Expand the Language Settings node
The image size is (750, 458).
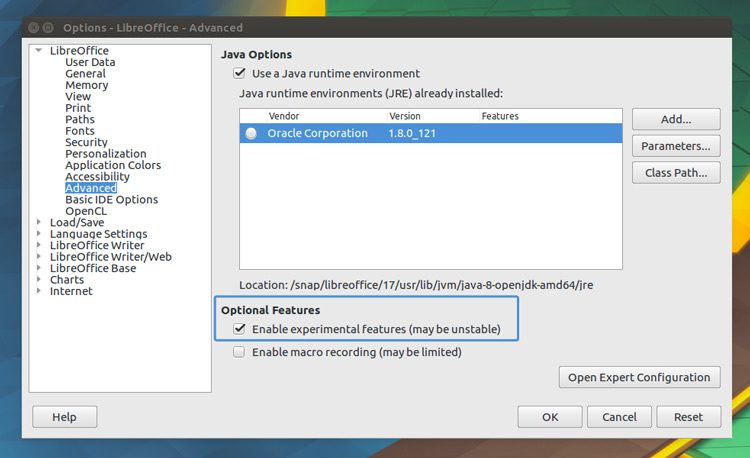(39, 233)
